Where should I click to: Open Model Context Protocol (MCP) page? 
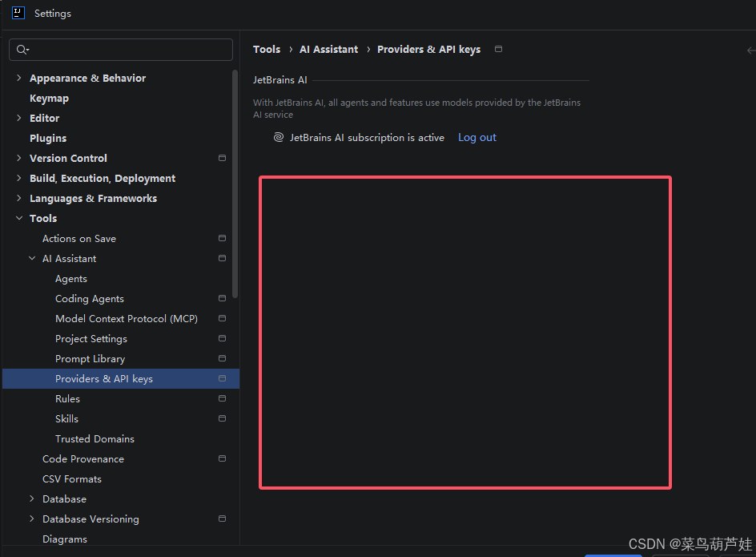click(127, 318)
